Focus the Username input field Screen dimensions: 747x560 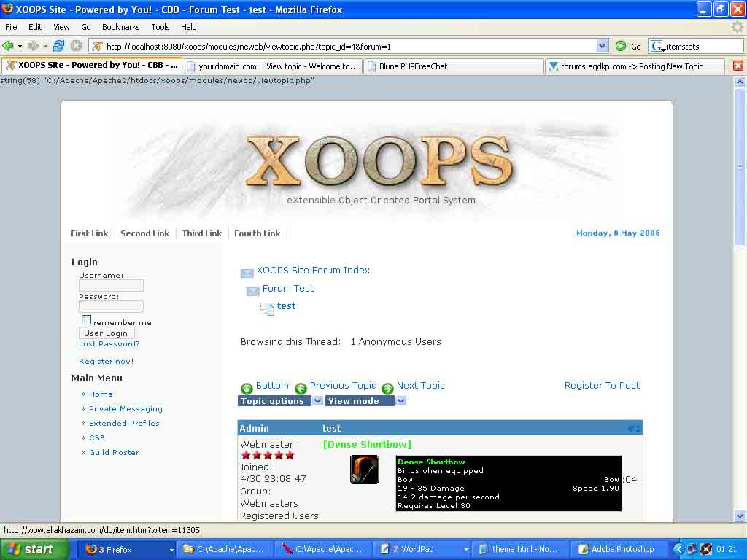pyautogui.click(x=111, y=285)
